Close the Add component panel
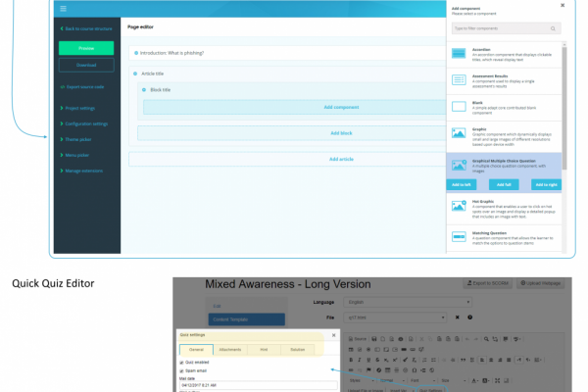Viewport: 588px width, 392px height. coord(562,5)
